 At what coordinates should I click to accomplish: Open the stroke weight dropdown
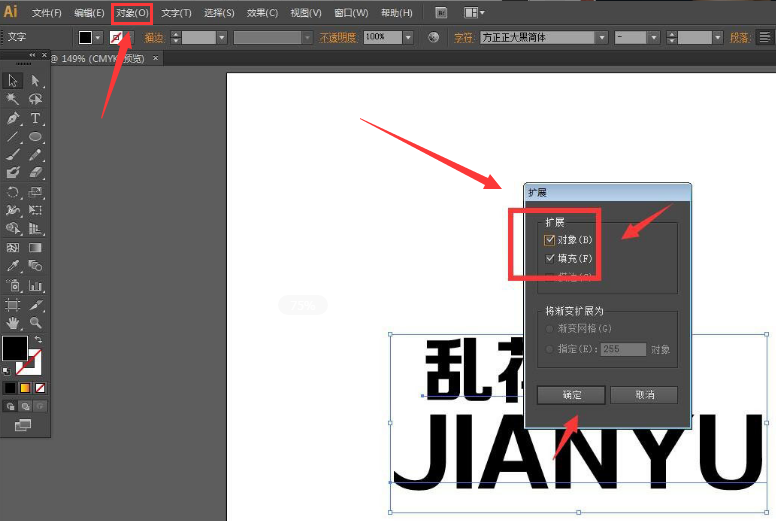point(222,37)
